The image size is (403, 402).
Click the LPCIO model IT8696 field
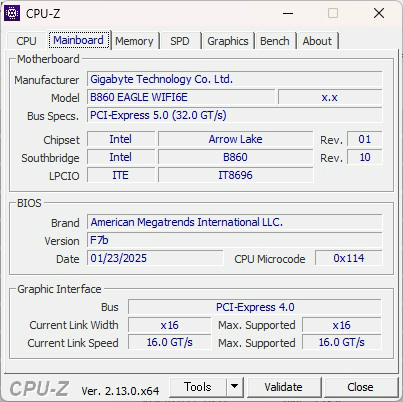coord(236,175)
